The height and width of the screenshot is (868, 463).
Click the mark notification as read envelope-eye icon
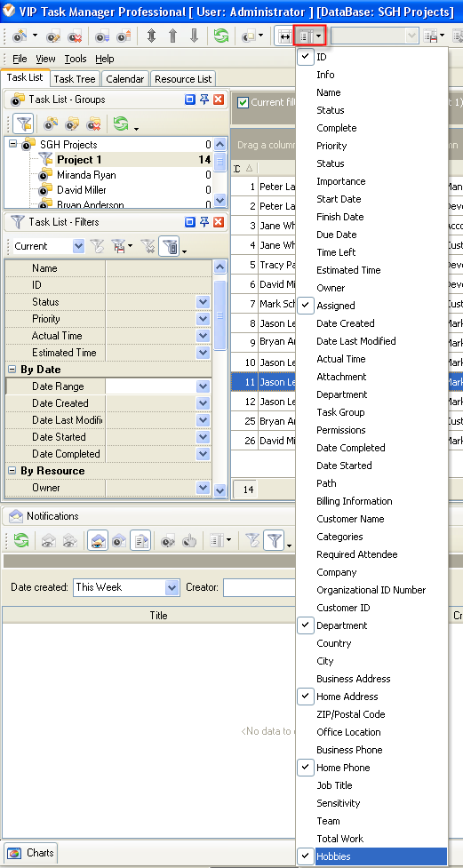[48, 540]
